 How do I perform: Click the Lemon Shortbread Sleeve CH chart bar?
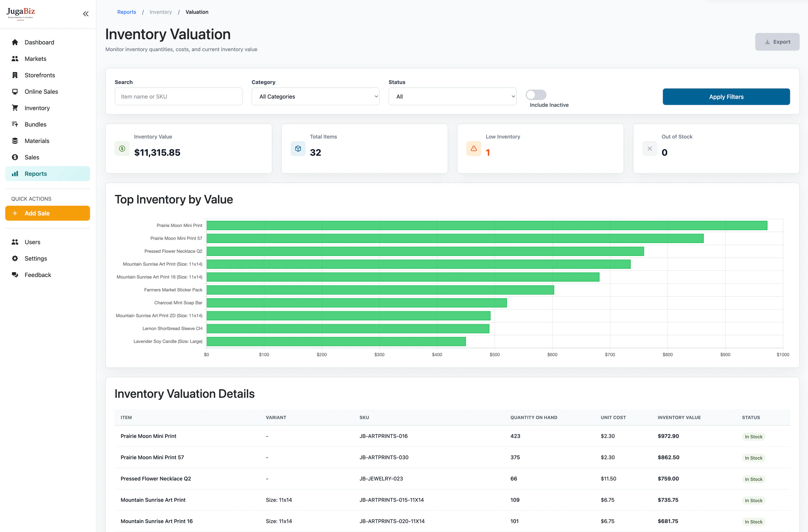point(348,328)
